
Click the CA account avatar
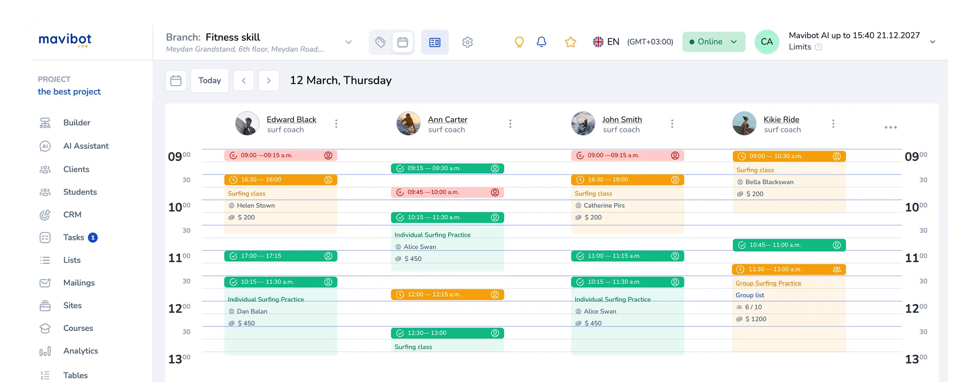(767, 42)
